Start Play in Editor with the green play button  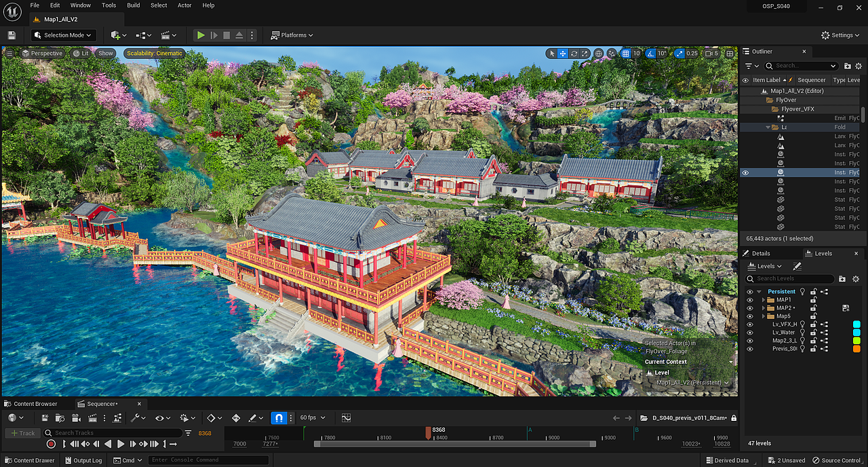tap(201, 35)
